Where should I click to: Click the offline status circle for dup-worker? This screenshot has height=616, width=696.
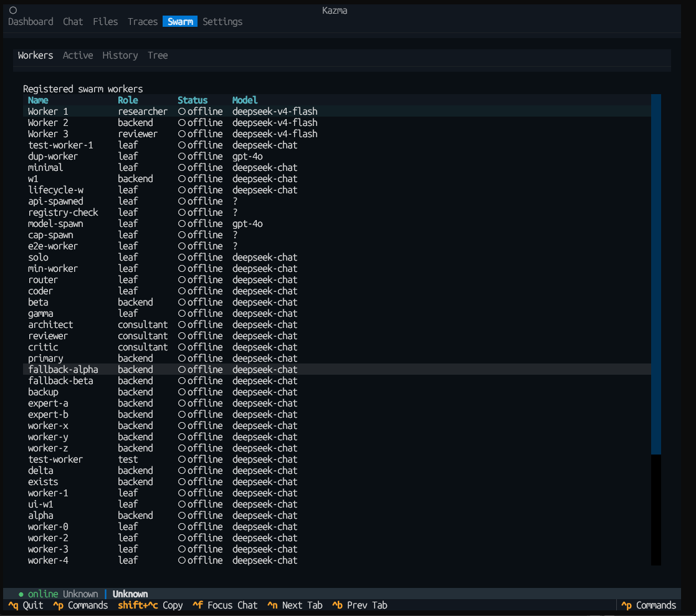[182, 156]
